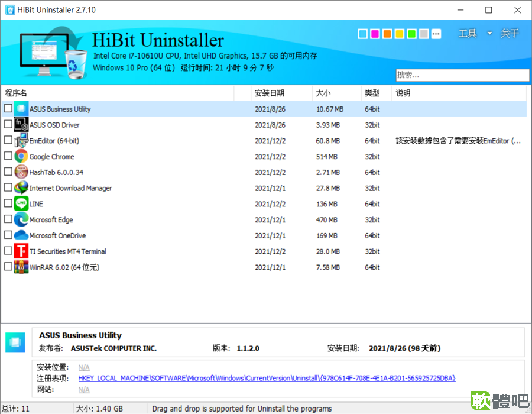This screenshot has width=532, height=414.
Task: Click the 514 MB size cell
Action: coord(327,157)
